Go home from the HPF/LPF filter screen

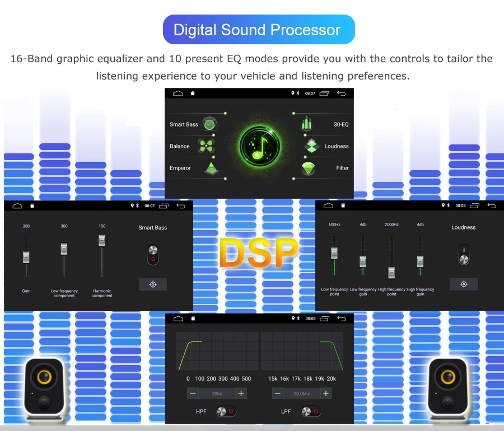(x=178, y=318)
